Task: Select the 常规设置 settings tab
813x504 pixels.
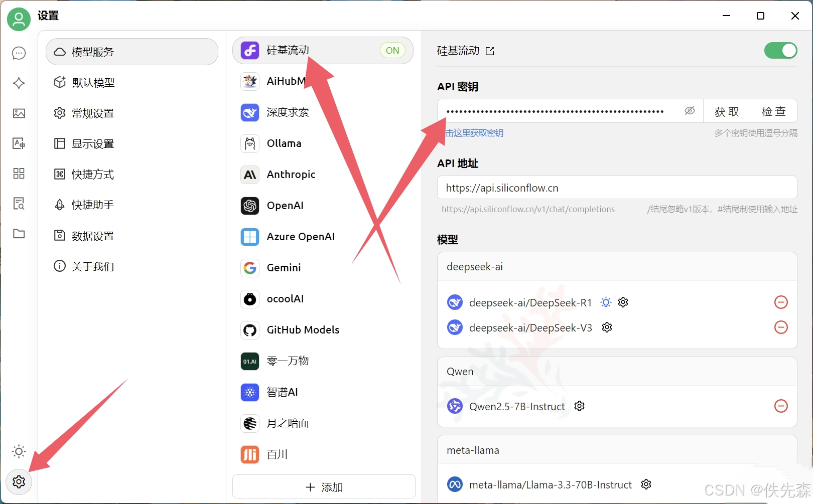Action: 132,113
